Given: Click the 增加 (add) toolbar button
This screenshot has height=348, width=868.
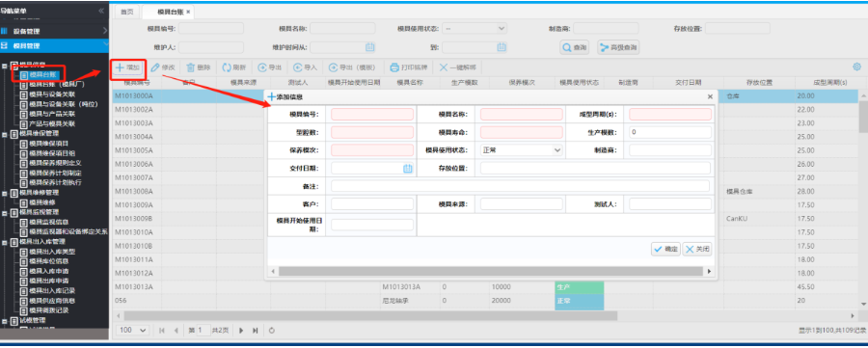Looking at the screenshot, I should pos(127,67).
